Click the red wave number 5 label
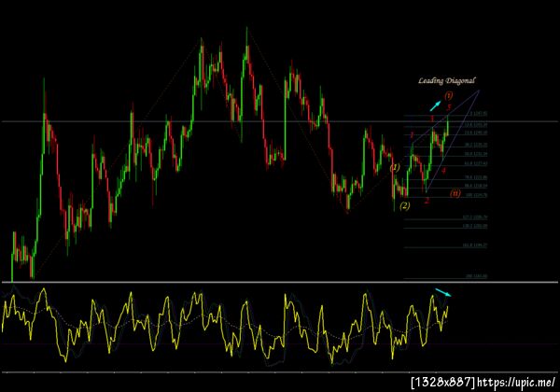The height and width of the screenshot is (392, 560). coord(449,106)
